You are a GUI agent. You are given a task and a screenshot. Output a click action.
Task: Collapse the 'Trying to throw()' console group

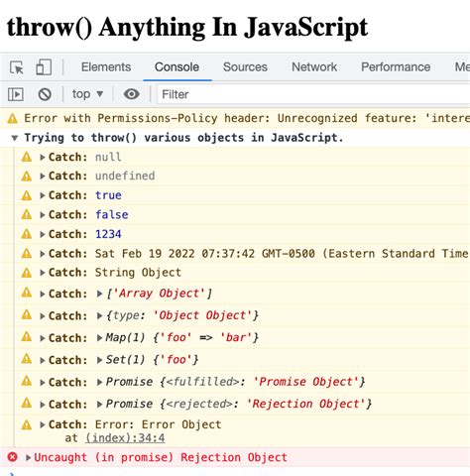(14, 138)
